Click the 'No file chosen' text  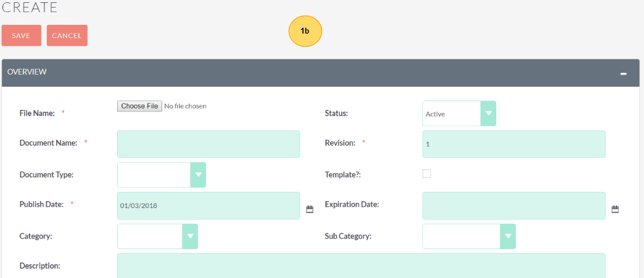(185, 106)
